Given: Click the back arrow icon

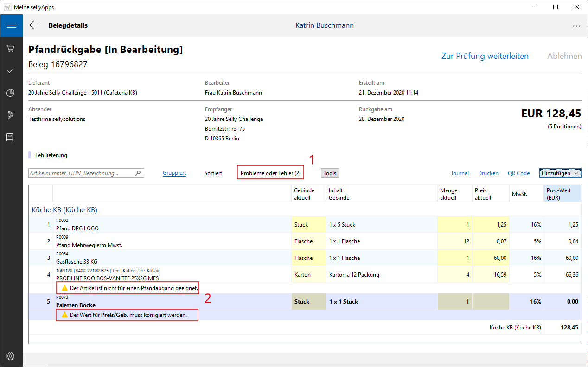Looking at the screenshot, I should click(x=34, y=25).
